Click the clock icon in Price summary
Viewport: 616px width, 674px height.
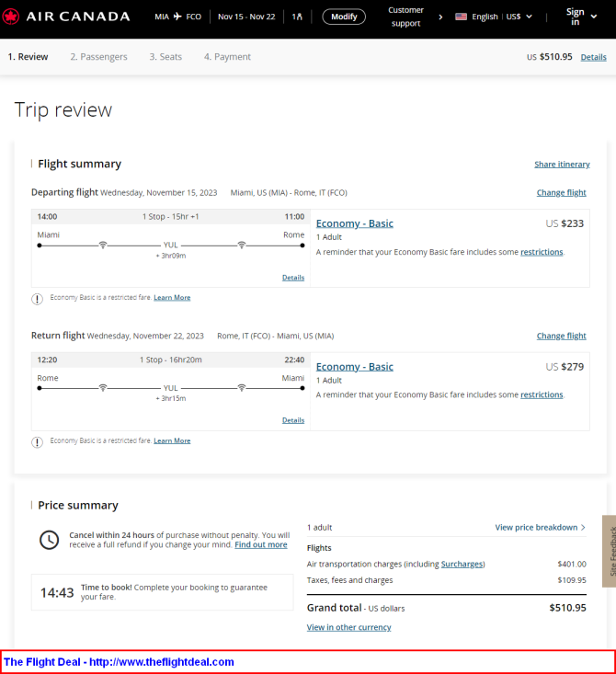50,540
